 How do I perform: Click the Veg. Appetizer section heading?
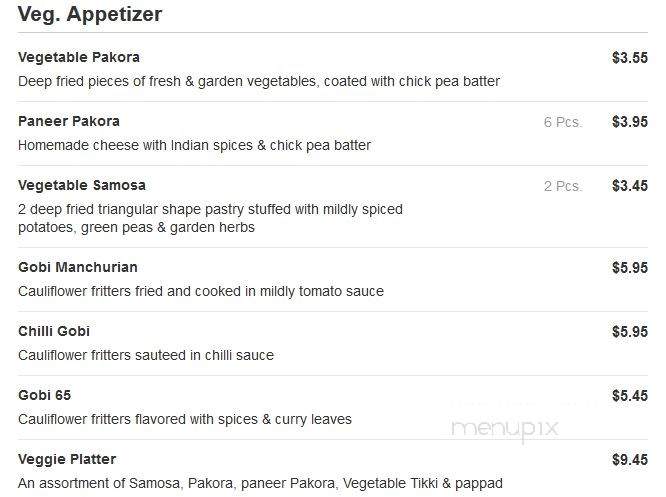[90, 14]
